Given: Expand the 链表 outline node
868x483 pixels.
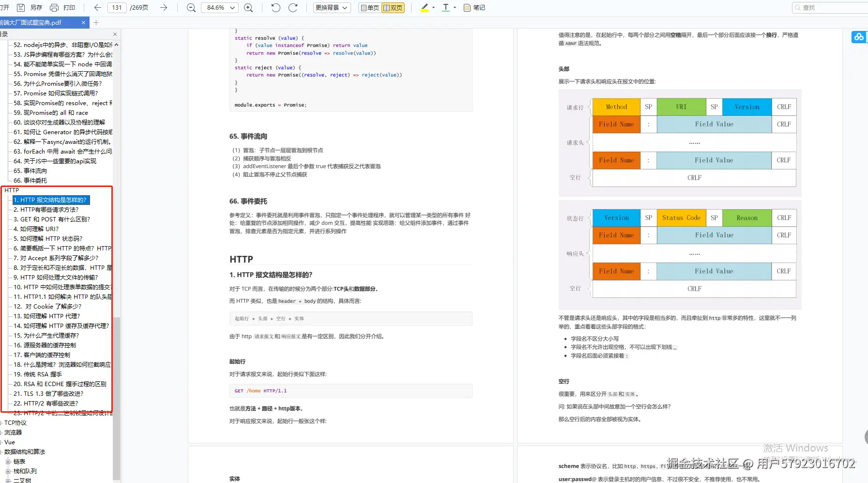Looking at the screenshot, I should click(x=8, y=462).
